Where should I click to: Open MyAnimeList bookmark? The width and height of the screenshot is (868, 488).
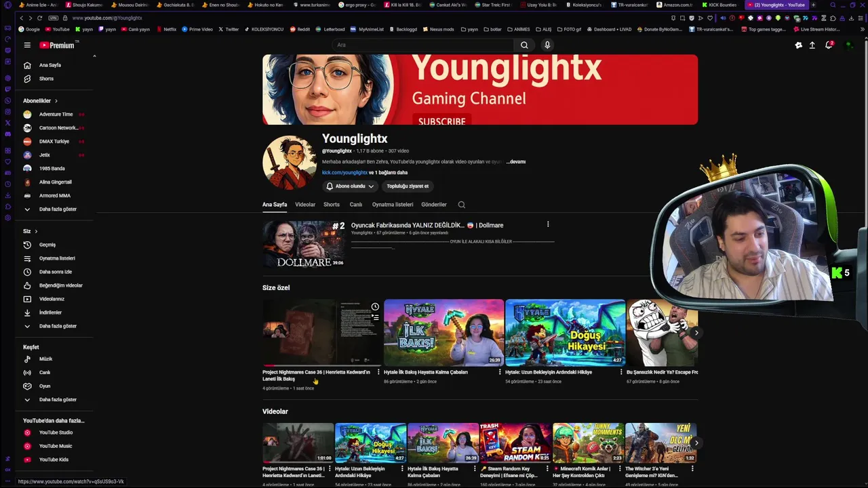pyautogui.click(x=368, y=29)
